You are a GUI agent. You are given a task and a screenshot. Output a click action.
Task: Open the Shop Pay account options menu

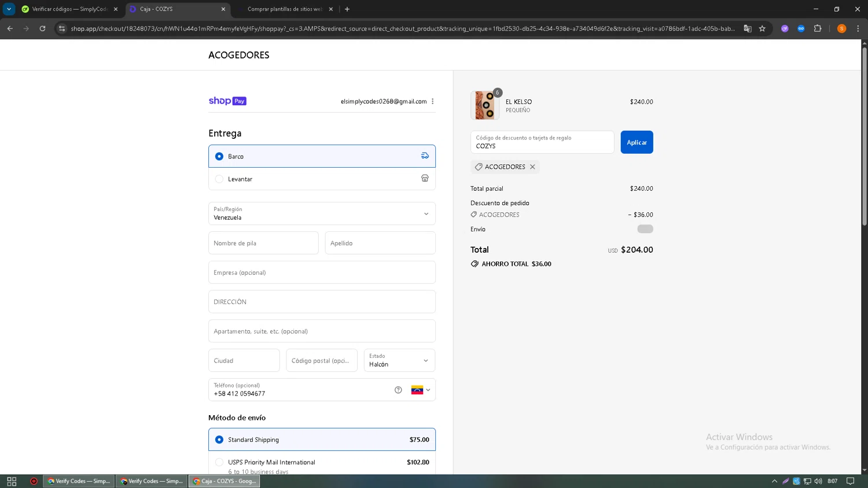click(432, 101)
